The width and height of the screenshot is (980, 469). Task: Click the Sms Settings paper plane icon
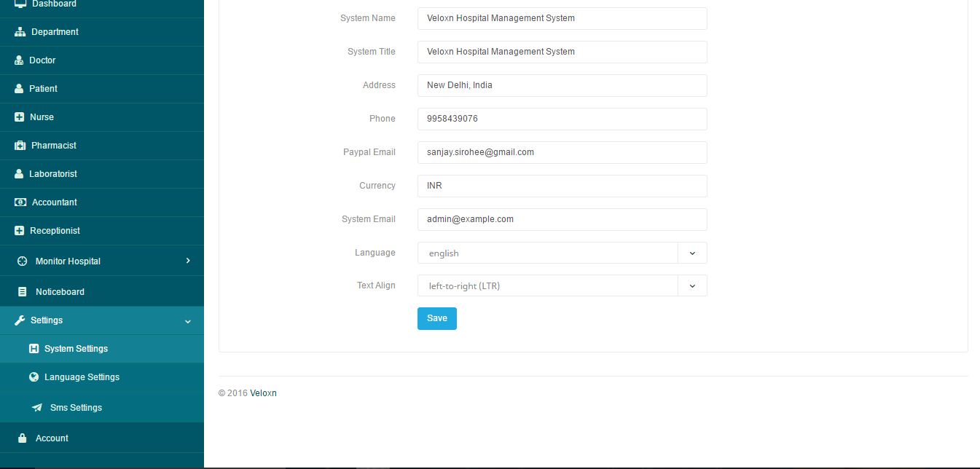(x=36, y=408)
